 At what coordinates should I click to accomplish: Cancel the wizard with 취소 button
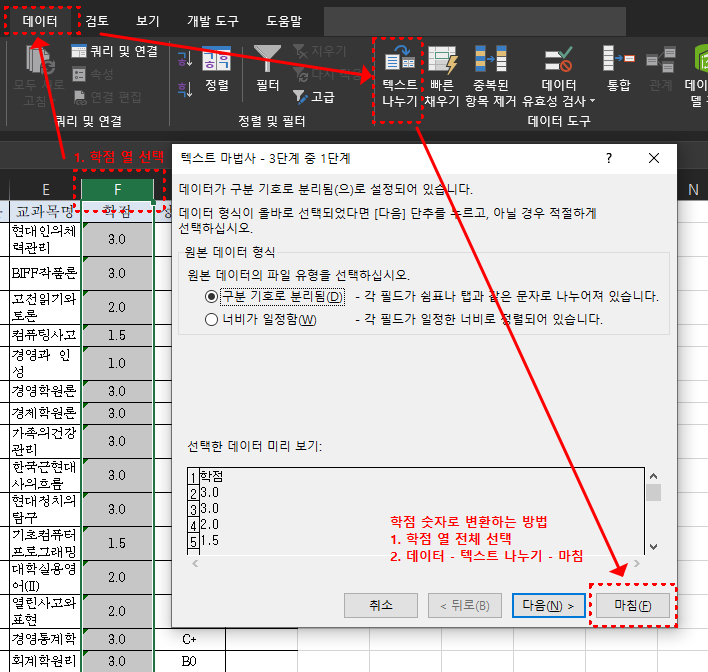point(380,605)
